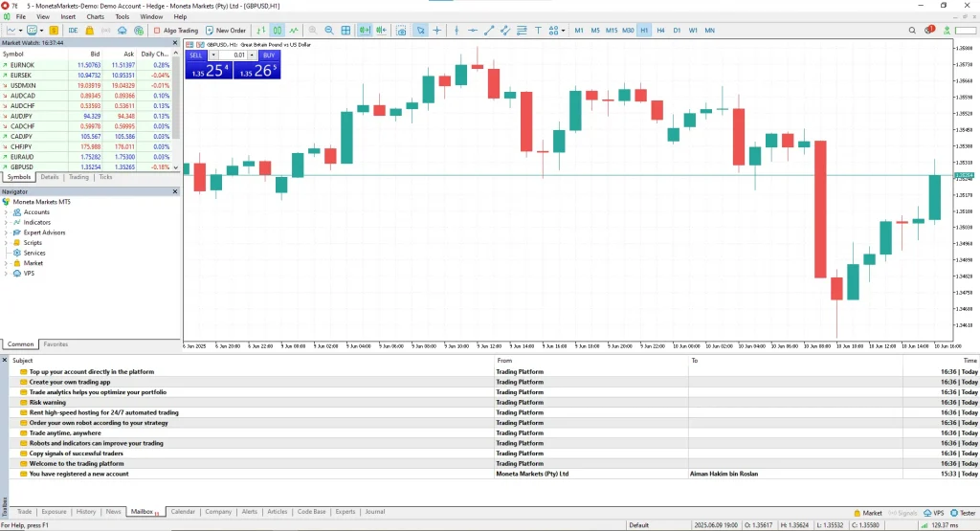Click the Market Watch vertical scrollbar
This screenshot has height=531, width=980.
coord(176,97)
